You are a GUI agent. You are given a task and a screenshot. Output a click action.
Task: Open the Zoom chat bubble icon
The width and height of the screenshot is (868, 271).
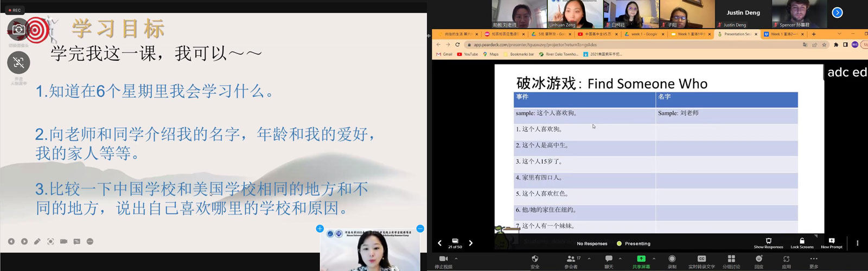click(609, 259)
